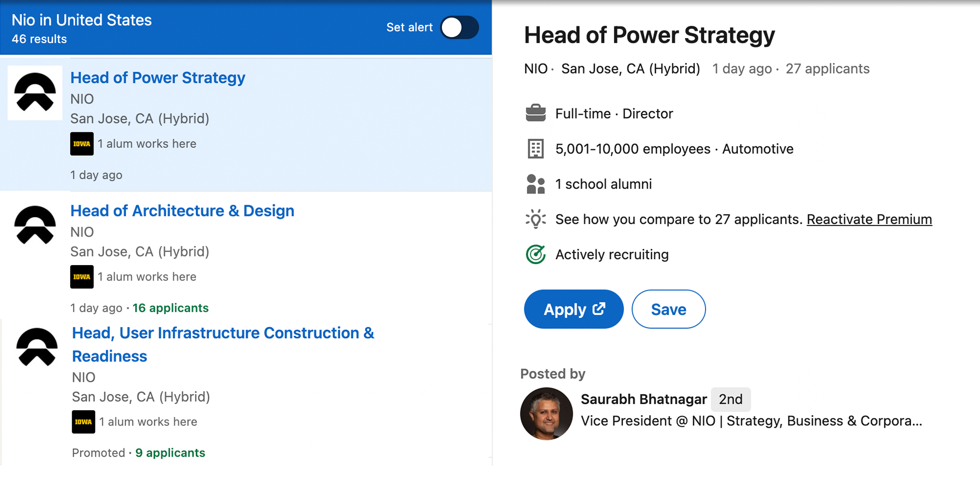This screenshot has height=490, width=980.
Task: Click NIO logo beside Head of Power Strategy
Action: pos(35,93)
